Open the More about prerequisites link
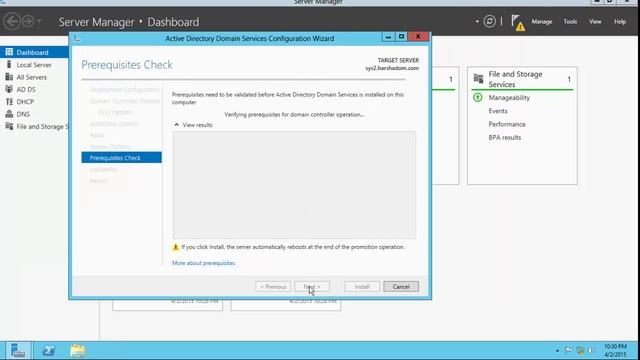 point(203,263)
